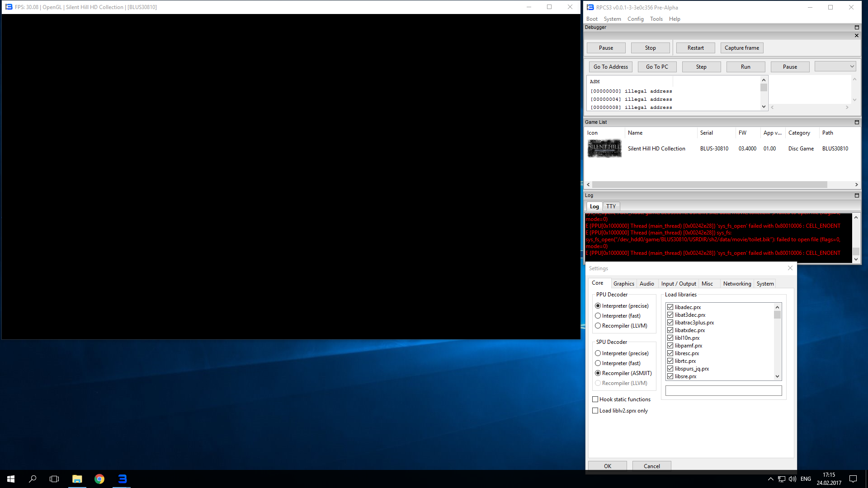Click the Silent Hill game icon thumbnail
The image size is (868, 488).
[604, 149]
